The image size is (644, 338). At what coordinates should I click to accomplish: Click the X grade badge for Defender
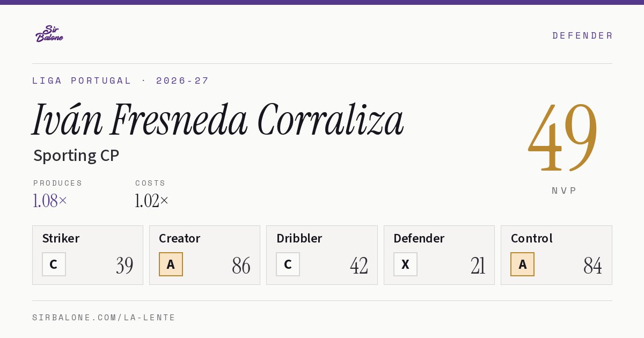[x=405, y=264]
